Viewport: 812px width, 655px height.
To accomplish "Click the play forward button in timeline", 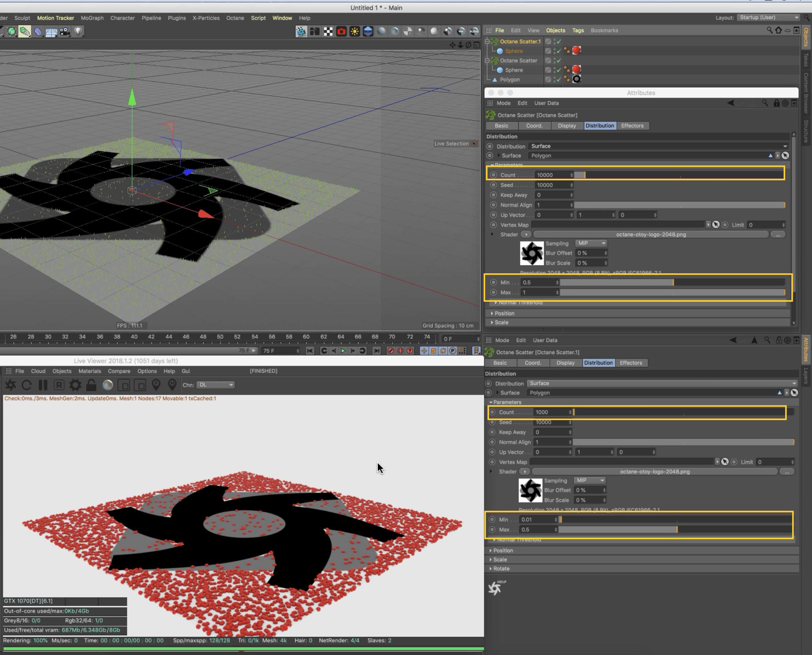I will click(343, 350).
